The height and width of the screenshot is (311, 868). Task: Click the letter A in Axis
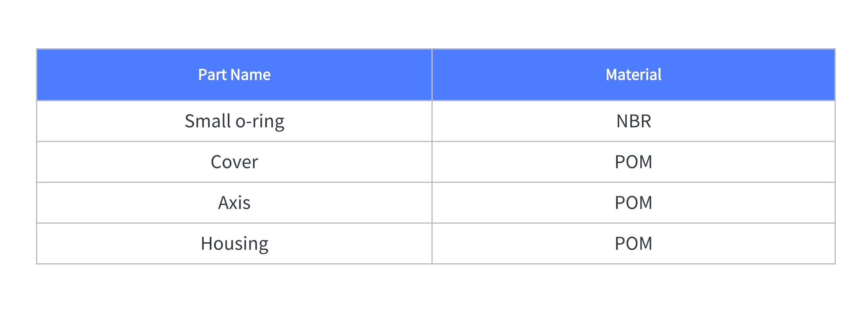pos(225,203)
